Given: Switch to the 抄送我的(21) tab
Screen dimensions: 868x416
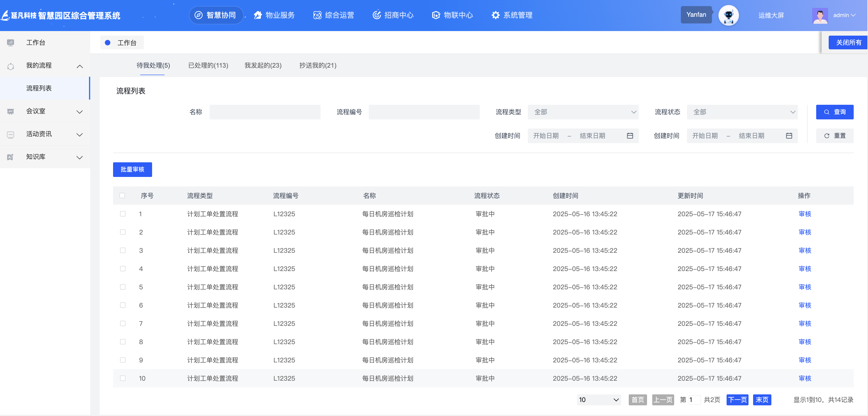Looking at the screenshot, I should [x=317, y=65].
